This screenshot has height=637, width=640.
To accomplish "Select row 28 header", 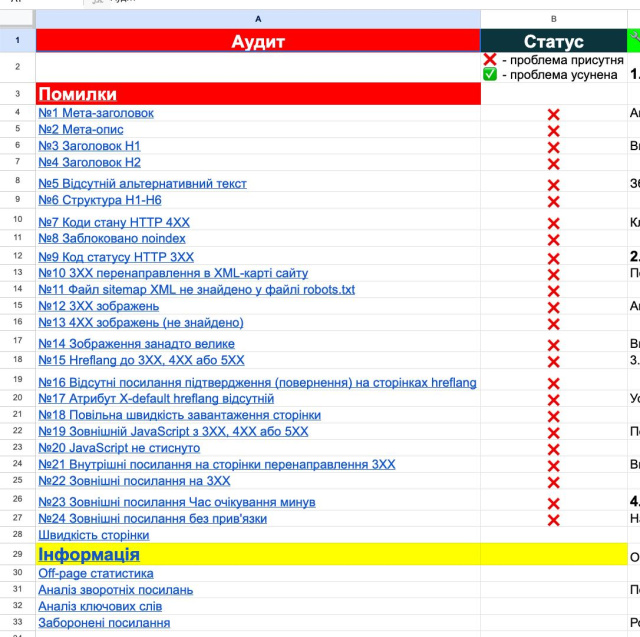I will tap(18, 534).
